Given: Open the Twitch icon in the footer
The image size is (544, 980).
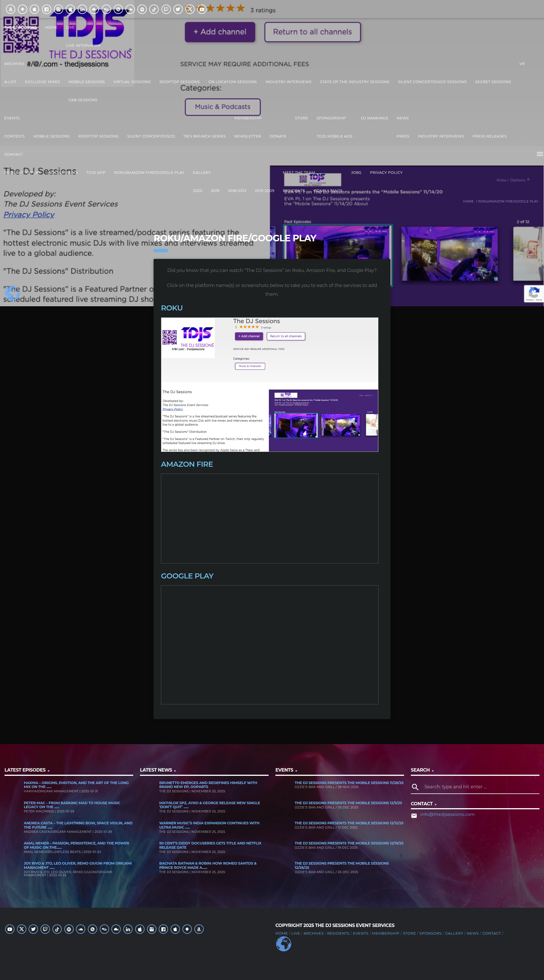Looking at the screenshot, I should pyautogui.click(x=45, y=929).
